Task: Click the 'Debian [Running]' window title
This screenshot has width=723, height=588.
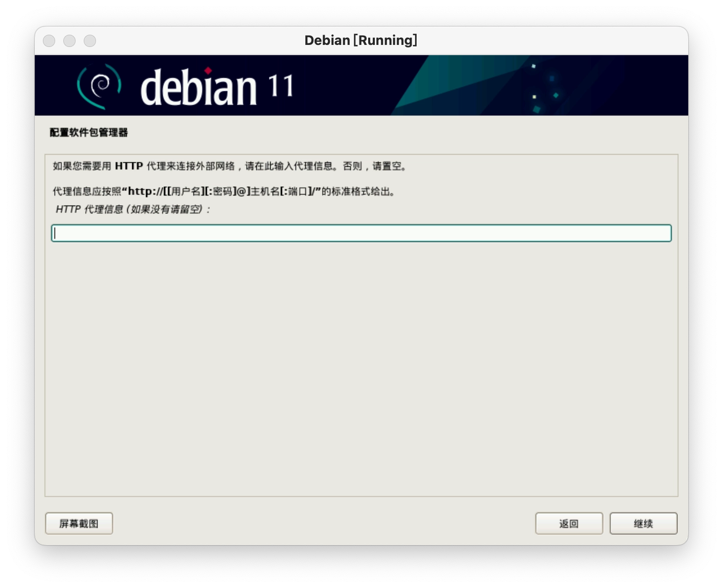Action: pyautogui.click(x=361, y=40)
